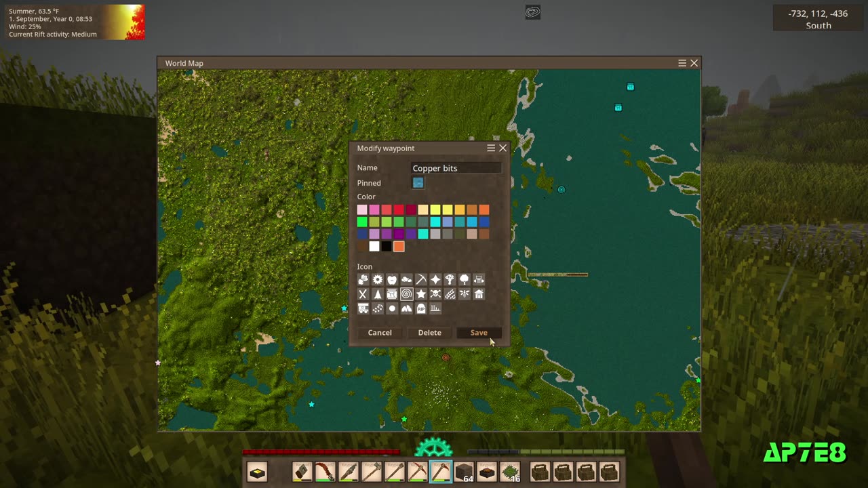Viewport: 868px width, 488px height.
Task: Pick the cave rocks waypoint icon
Action: point(406,308)
